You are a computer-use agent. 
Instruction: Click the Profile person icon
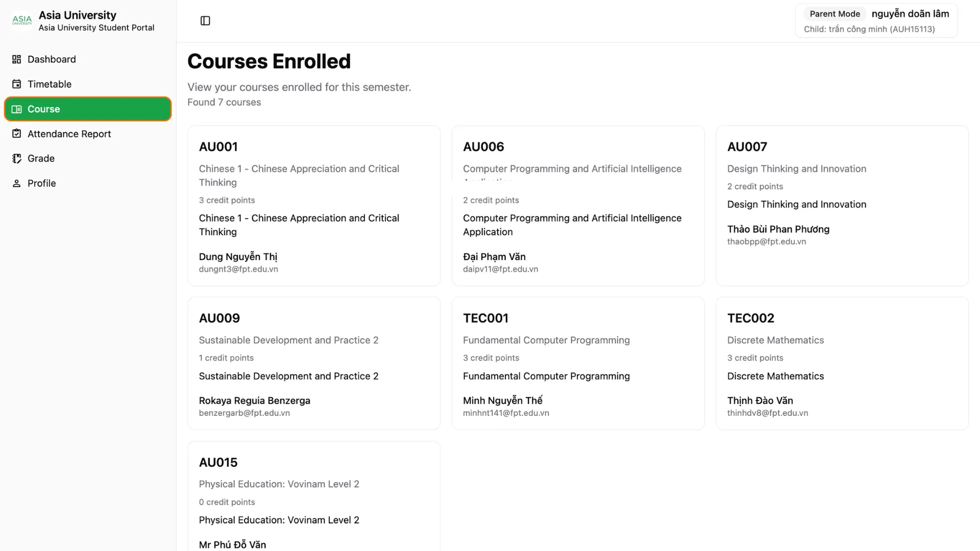click(16, 183)
